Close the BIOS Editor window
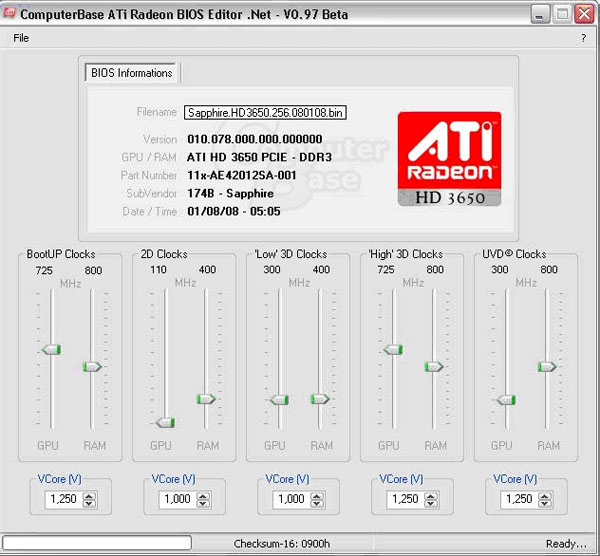 (584, 15)
